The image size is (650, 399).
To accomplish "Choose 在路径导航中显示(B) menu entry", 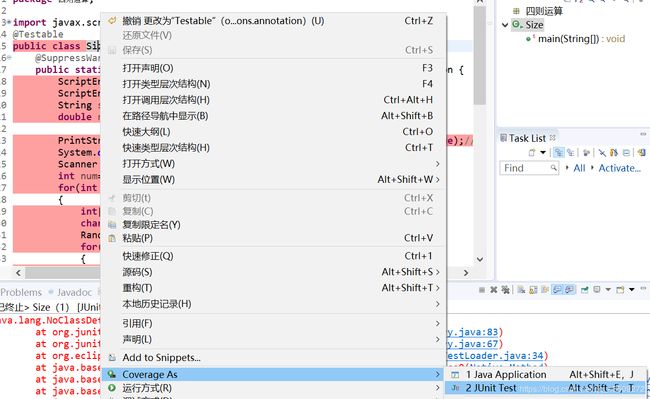I will [x=274, y=116].
